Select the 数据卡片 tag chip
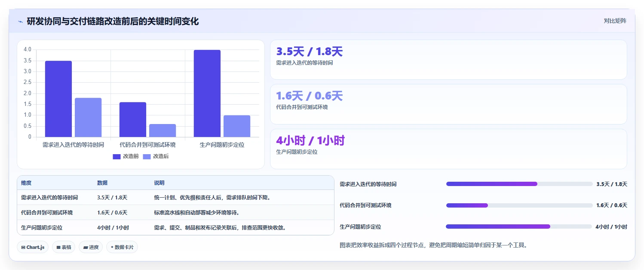Image resolution: width=644 pixels, height=270 pixels. [122, 247]
